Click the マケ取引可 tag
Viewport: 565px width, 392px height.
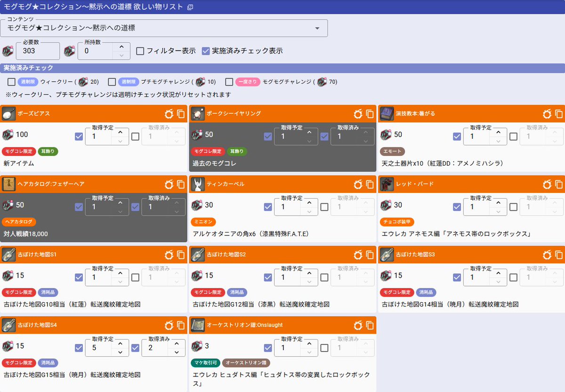click(x=205, y=363)
